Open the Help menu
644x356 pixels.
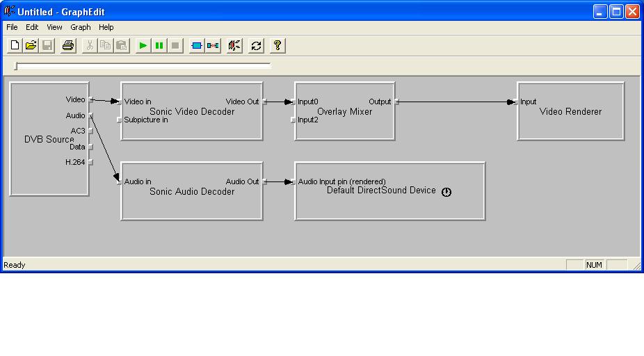[x=106, y=27]
